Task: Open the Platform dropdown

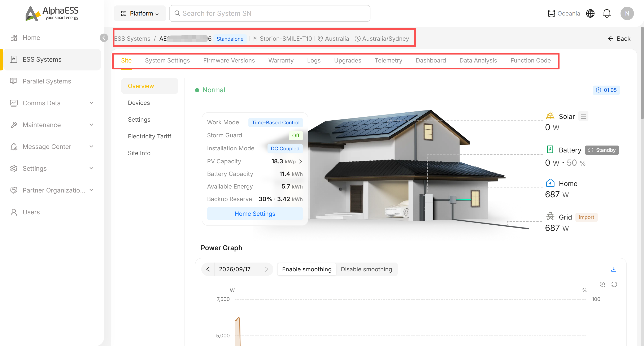Action: pyautogui.click(x=140, y=13)
